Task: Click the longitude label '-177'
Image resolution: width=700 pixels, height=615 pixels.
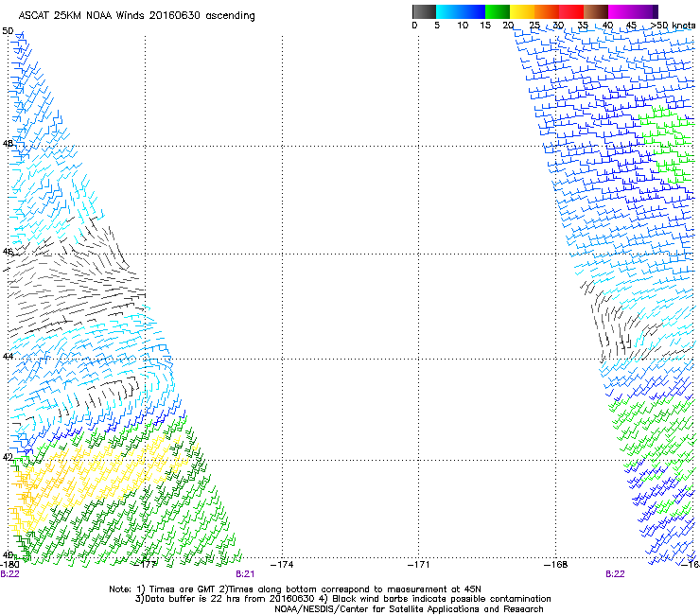Action: click(146, 565)
